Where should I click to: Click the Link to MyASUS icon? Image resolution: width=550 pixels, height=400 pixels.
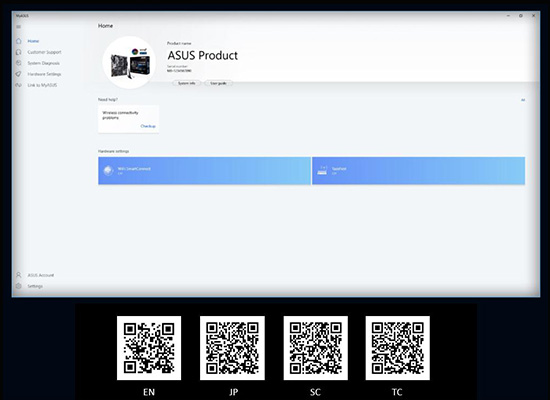coord(19,85)
